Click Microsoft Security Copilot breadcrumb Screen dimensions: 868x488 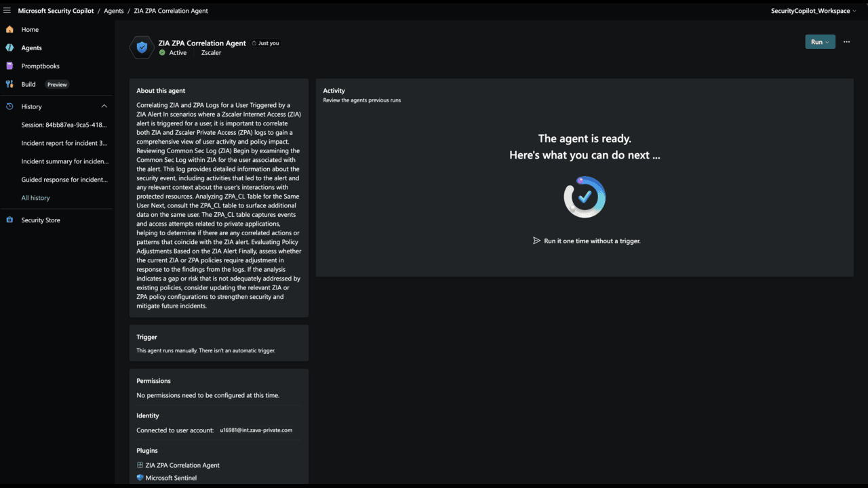click(56, 11)
